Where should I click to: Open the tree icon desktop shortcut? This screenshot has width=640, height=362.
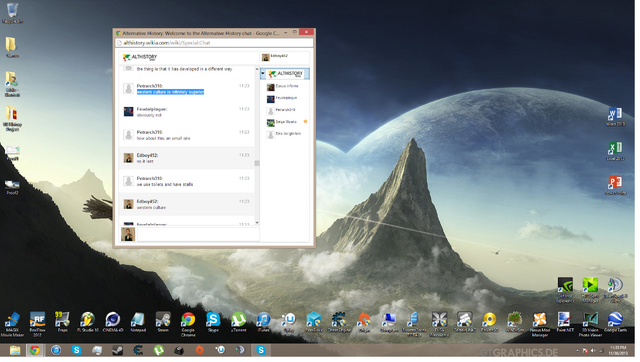[x=515, y=322]
